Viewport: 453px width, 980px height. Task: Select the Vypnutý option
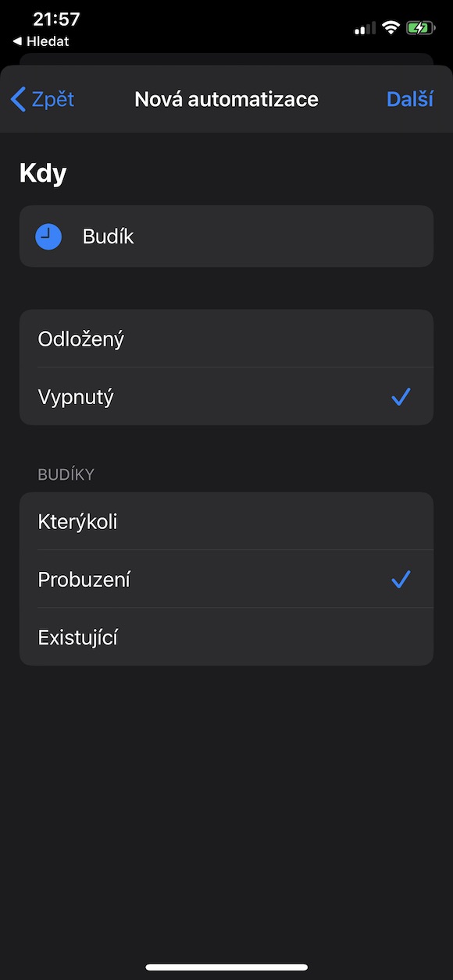226,396
